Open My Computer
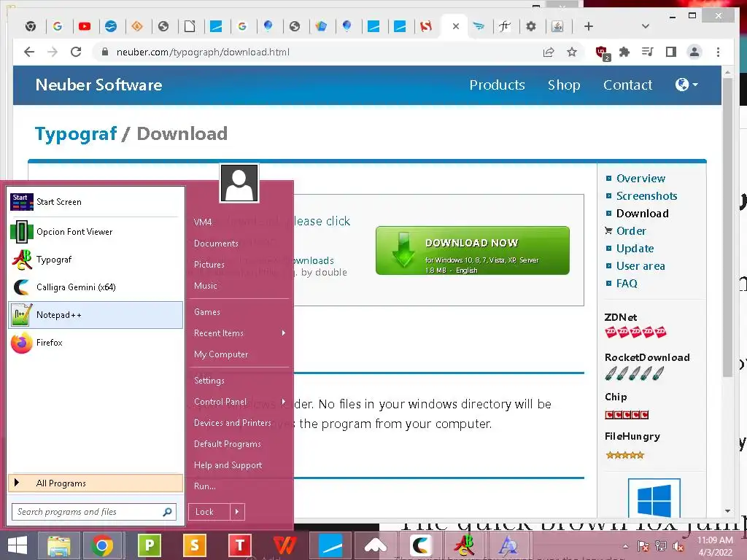Image resolution: width=747 pixels, height=560 pixels. pos(221,354)
